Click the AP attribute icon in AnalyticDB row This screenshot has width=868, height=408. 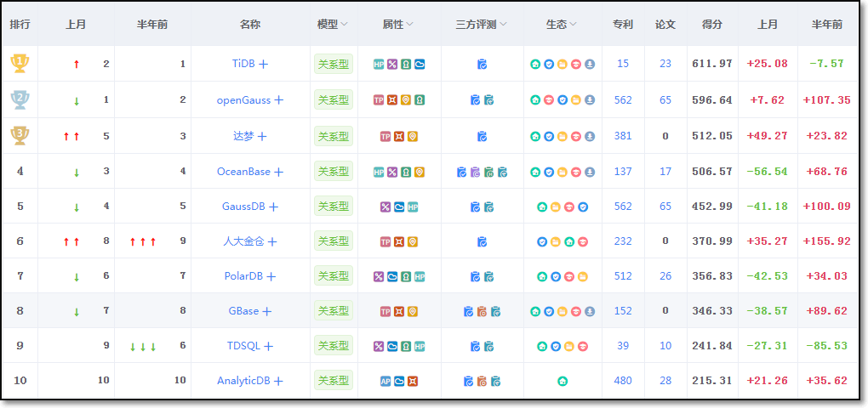point(385,381)
